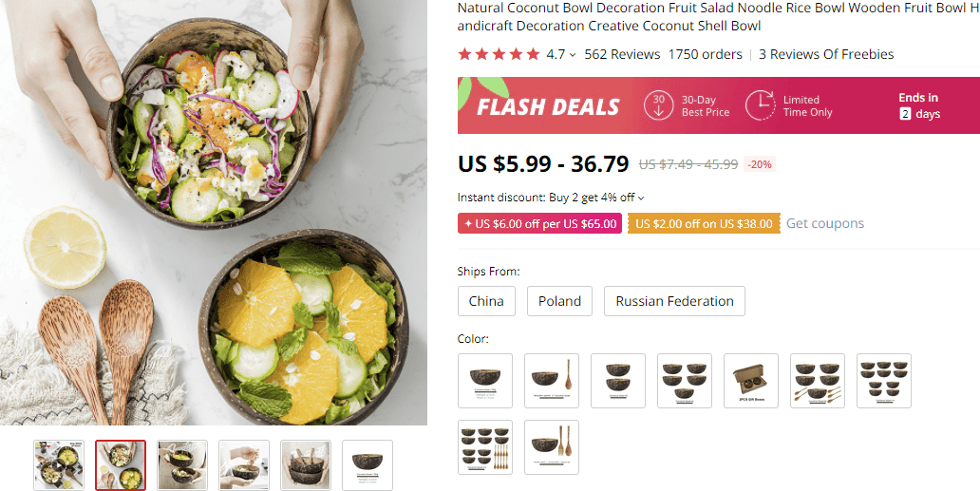Expand the instant discount details

[x=641, y=198]
